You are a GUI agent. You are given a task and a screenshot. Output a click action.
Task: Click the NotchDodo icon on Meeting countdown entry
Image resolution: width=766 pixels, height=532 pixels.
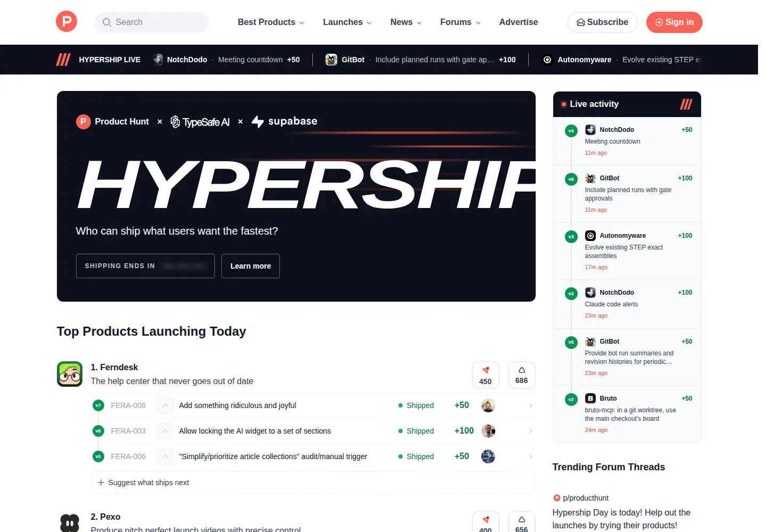[x=590, y=130]
